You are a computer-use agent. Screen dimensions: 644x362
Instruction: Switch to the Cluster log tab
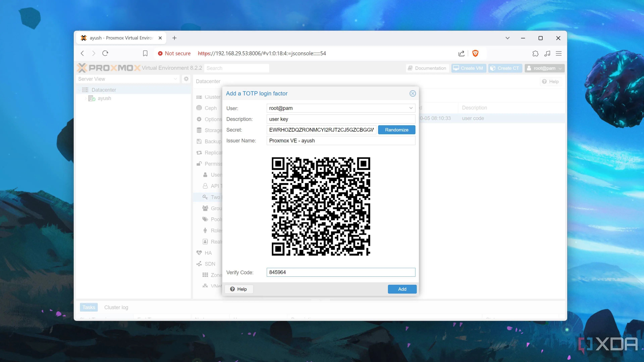[x=116, y=307]
